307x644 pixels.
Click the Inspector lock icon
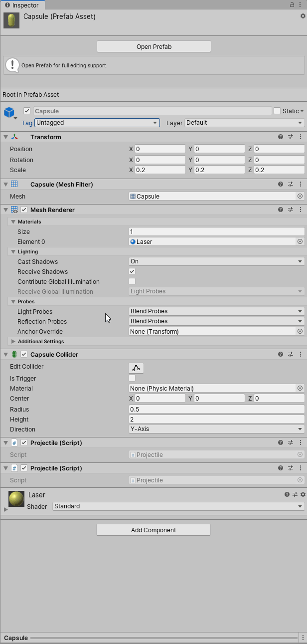(292, 4)
